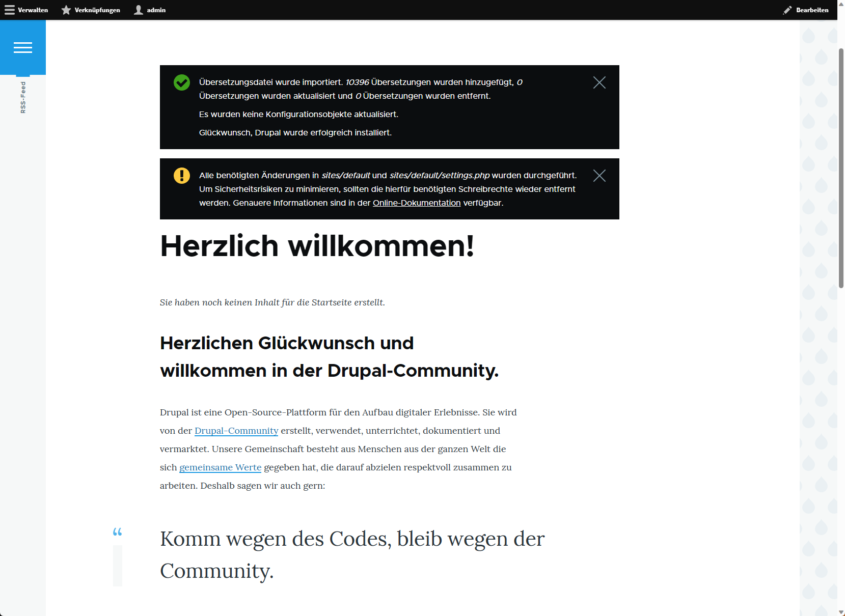The width and height of the screenshot is (845, 616).
Task: Click the Komm wegen des Codes quote
Action: (x=352, y=554)
